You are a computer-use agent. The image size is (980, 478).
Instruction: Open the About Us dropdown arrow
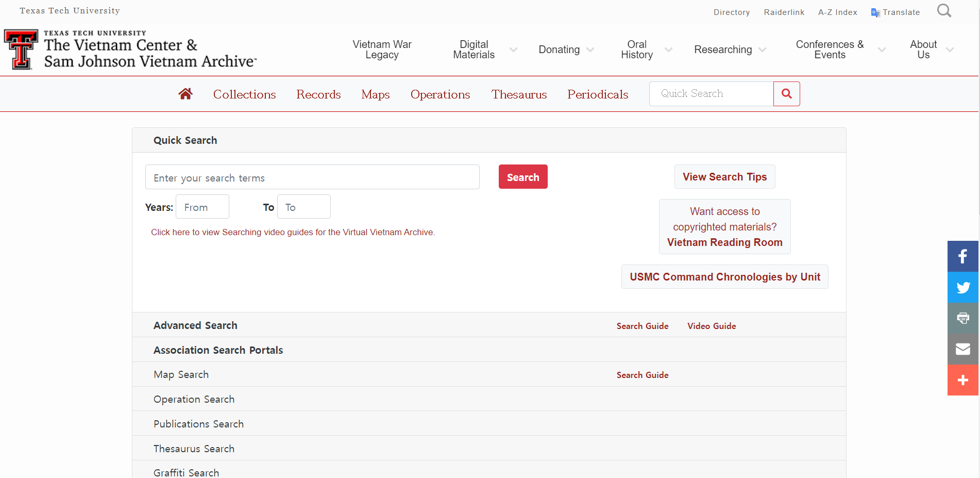tap(950, 50)
